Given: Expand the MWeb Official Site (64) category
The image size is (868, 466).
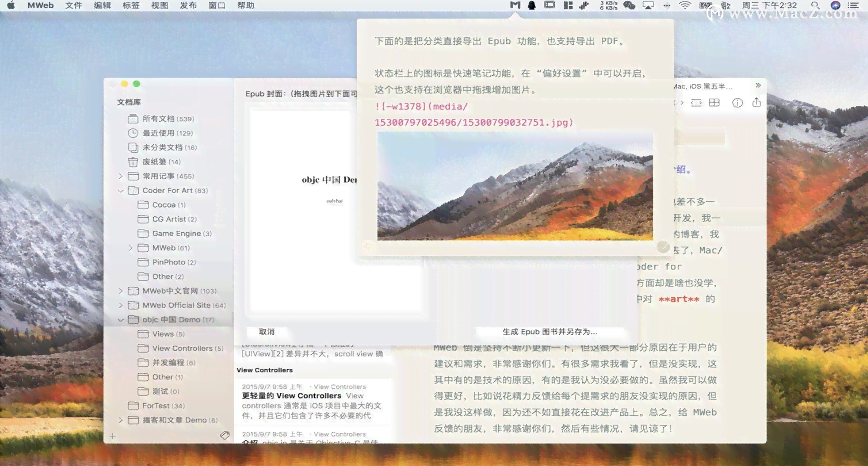Looking at the screenshot, I should pos(121,305).
